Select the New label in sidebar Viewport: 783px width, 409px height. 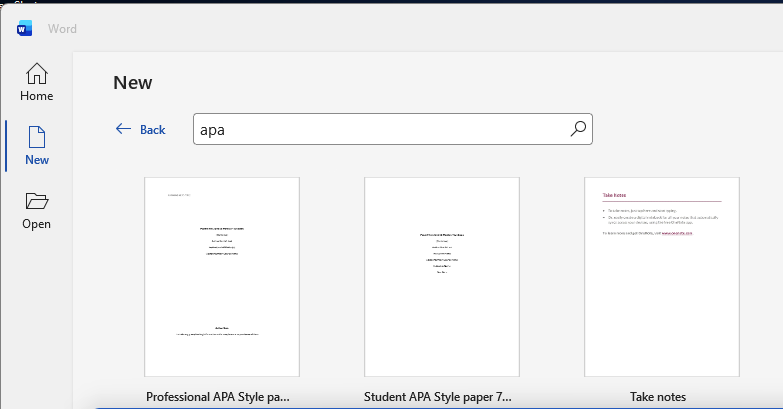(x=37, y=160)
